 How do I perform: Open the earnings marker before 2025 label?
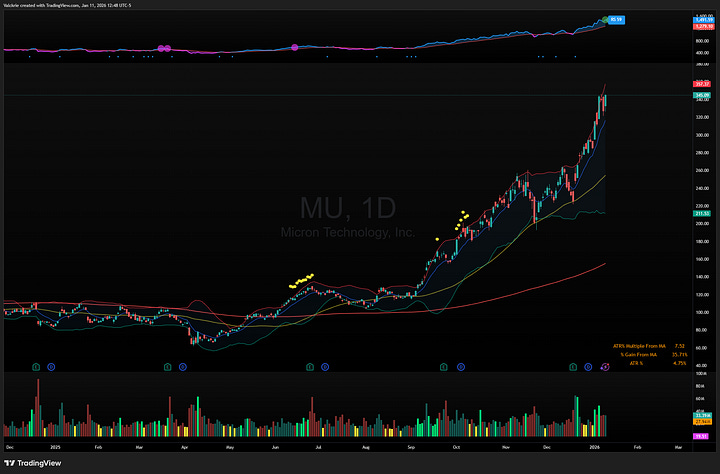point(36,367)
